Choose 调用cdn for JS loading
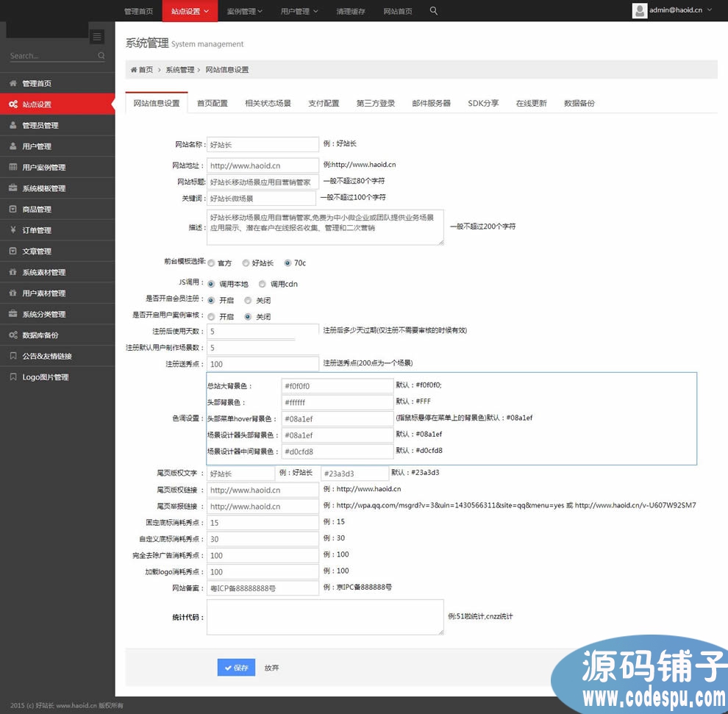 tap(263, 284)
